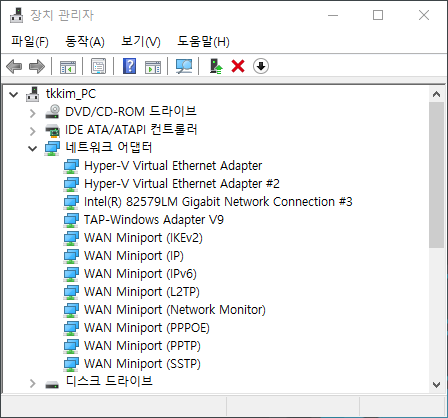
Task: Open the 동작(A) menu
Action: (x=85, y=41)
